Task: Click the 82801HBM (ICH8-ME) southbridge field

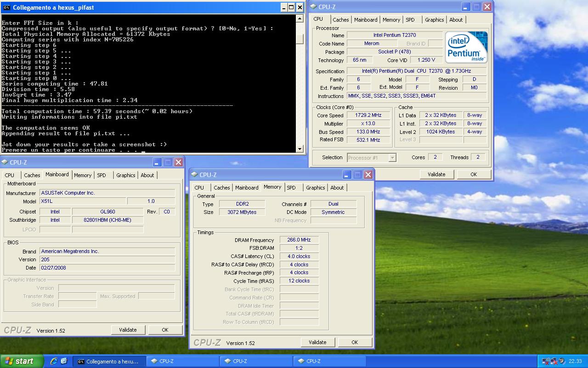Action: pyautogui.click(x=107, y=220)
